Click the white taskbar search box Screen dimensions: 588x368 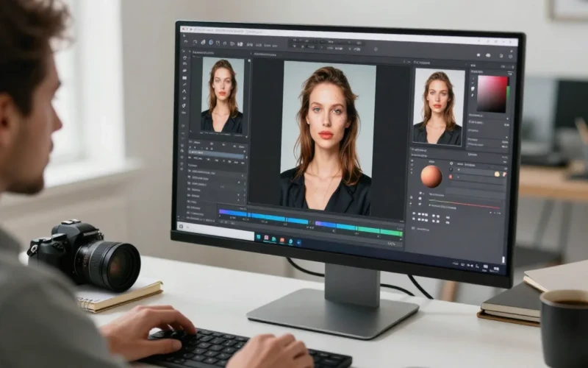tap(215, 230)
